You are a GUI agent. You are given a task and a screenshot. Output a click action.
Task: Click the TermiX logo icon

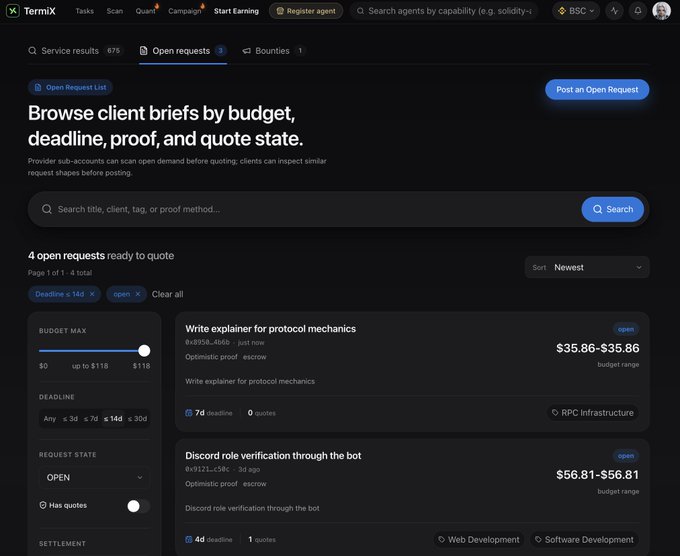[x=13, y=11]
